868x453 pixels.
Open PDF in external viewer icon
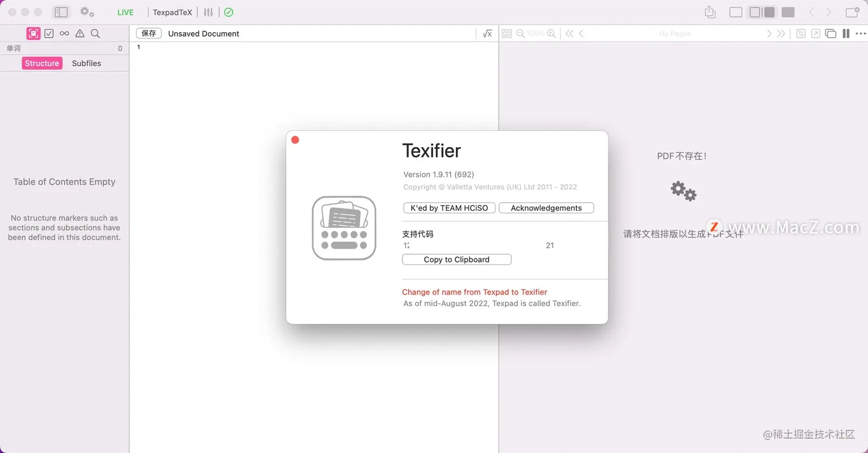[x=816, y=33]
